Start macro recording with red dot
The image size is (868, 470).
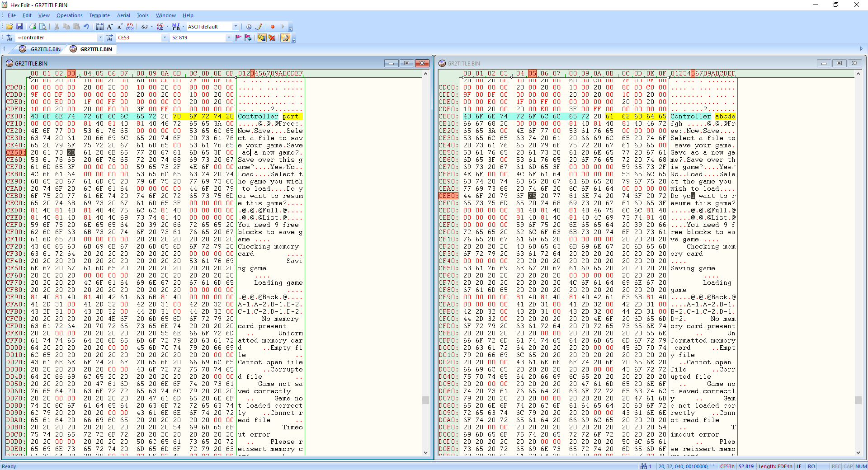(x=273, y=27)
